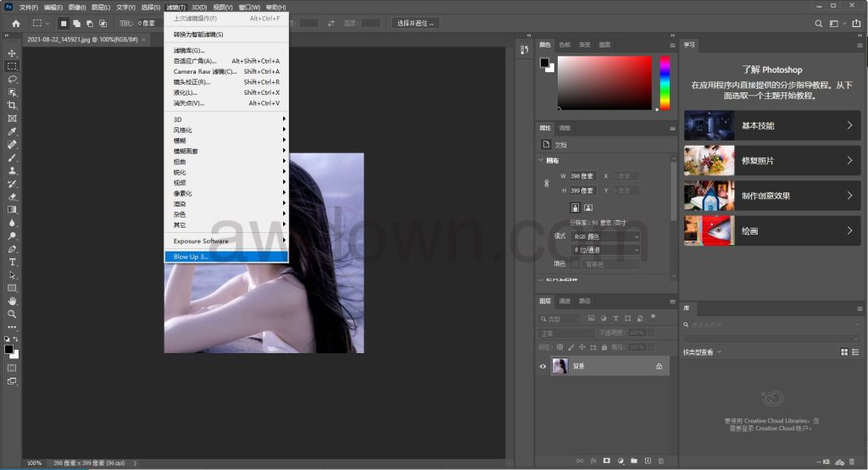
Task: Select the Crop tool
Action: click(12, 105)
